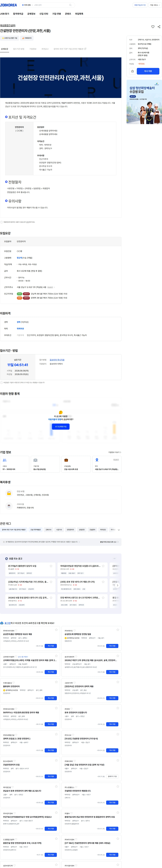
Task: Expand the 관련 태그 list chevron
Action: pyautogui.click(x=119, y=530)
